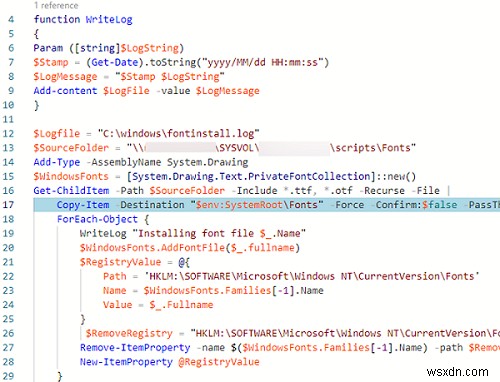Screen dimensions: 500x382
Task: Select 'Path' key on line 22
Action: pyautogui.click(x=115, y=276)
